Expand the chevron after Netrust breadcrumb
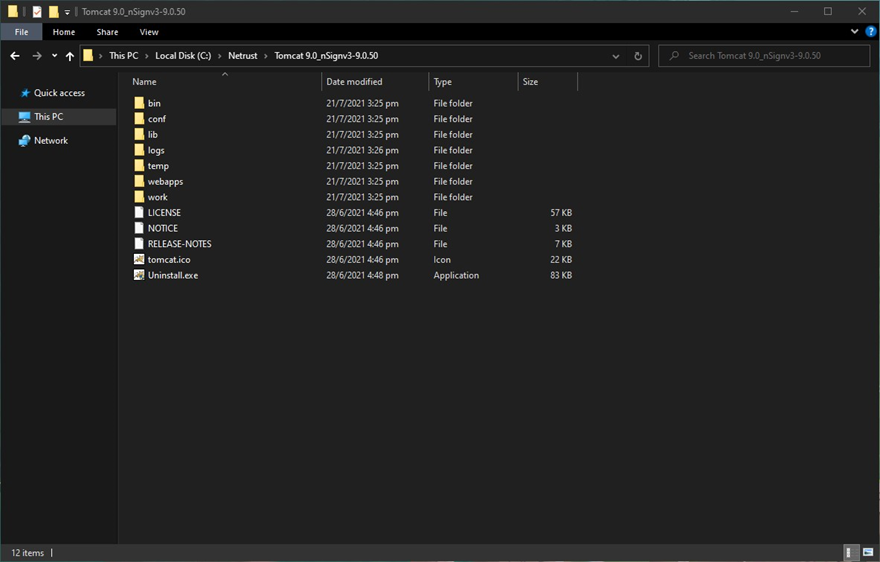880x562 pixels. (265, 56)
